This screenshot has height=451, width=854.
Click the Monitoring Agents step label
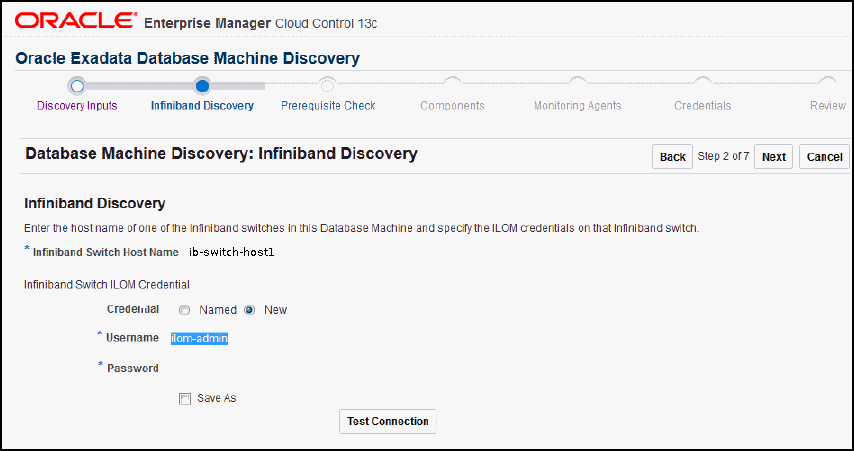[x=577, y=106]
